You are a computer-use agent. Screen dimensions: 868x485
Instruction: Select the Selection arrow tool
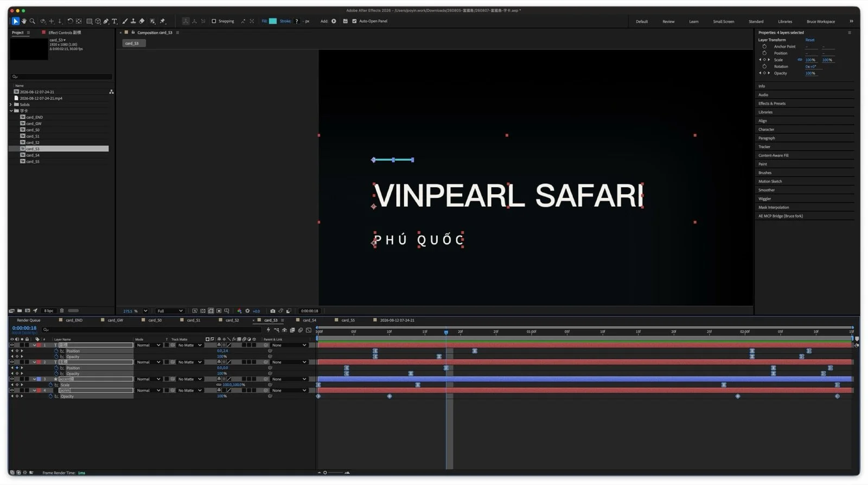tap(16, 21)
